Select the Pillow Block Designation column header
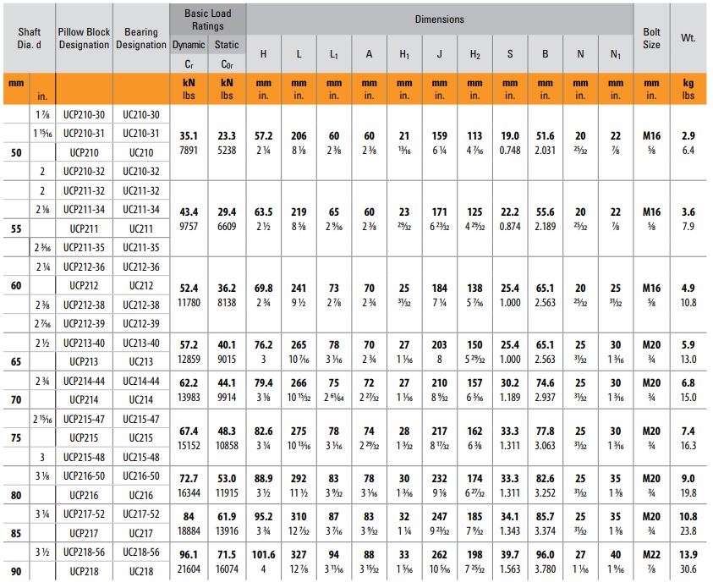 click(84, 38)
